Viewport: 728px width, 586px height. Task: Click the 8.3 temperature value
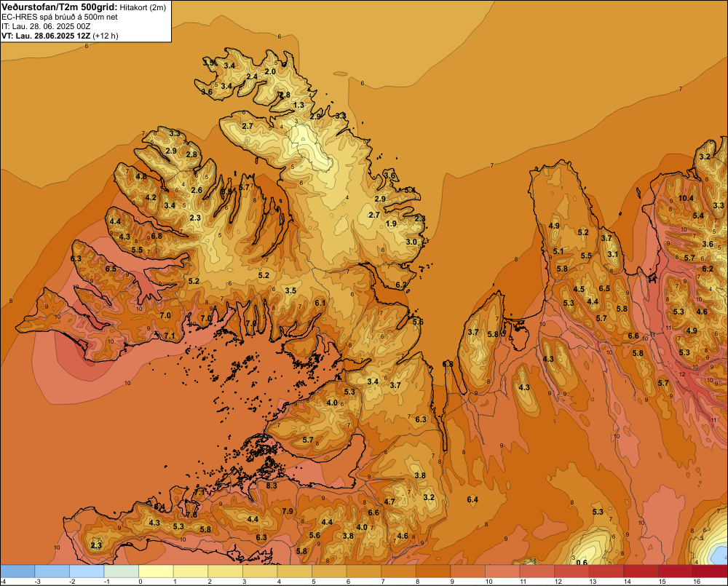click(x=272, y=486)
